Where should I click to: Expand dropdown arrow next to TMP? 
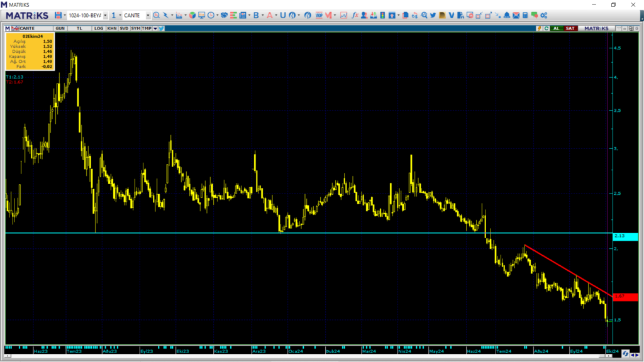[x=154, y=28]
